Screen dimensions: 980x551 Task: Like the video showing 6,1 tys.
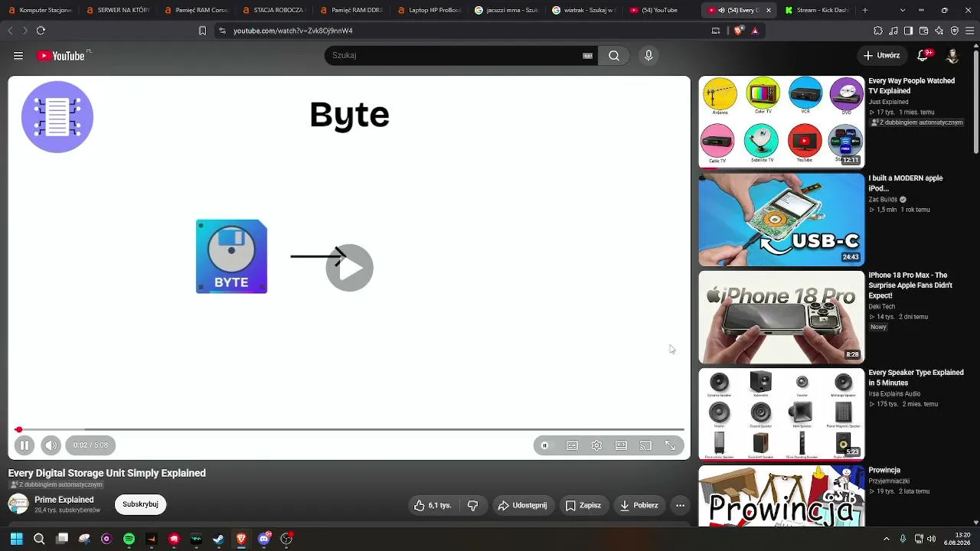pyautogui.click(x=432, y=505)
